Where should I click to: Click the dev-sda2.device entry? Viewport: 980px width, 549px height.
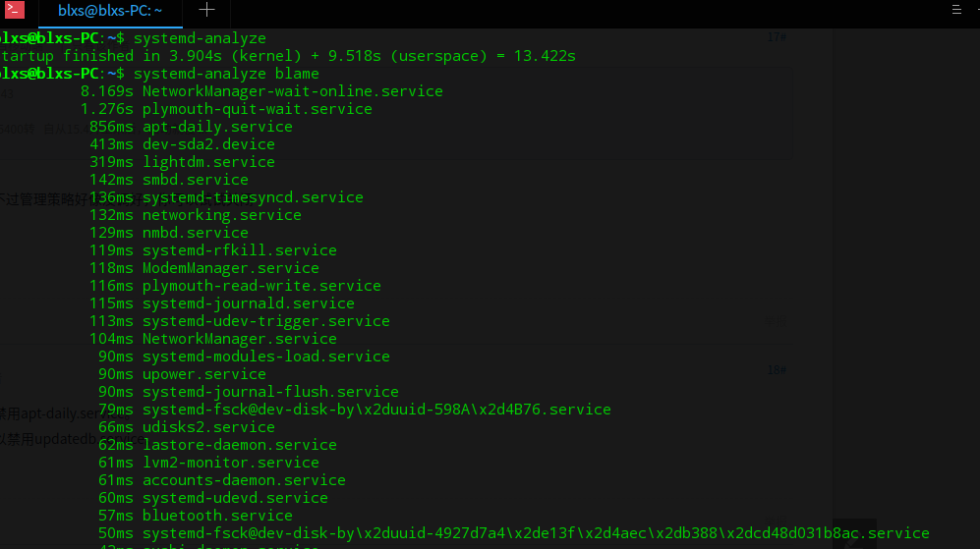[208, 144]
